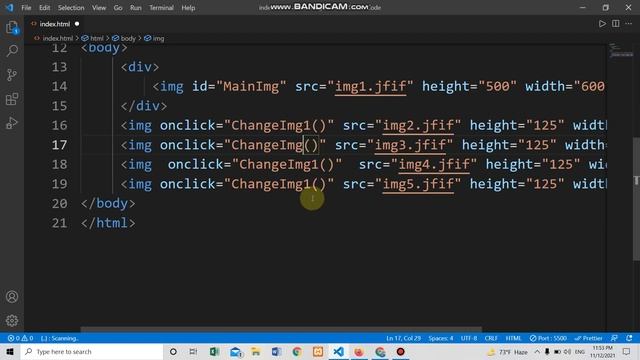Click "img1.jfif" source link on line 14
640x360 pixels.
[x=370, y=87]
